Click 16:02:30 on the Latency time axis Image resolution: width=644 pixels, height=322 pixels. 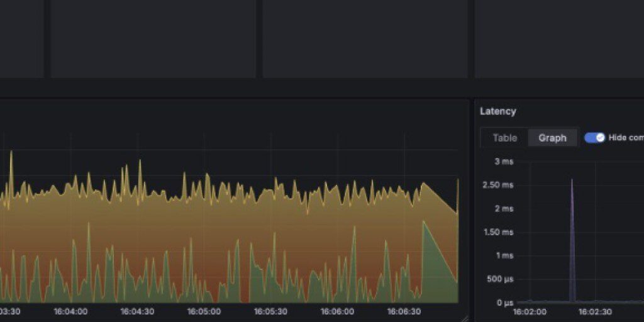click(x=596, y=311)
